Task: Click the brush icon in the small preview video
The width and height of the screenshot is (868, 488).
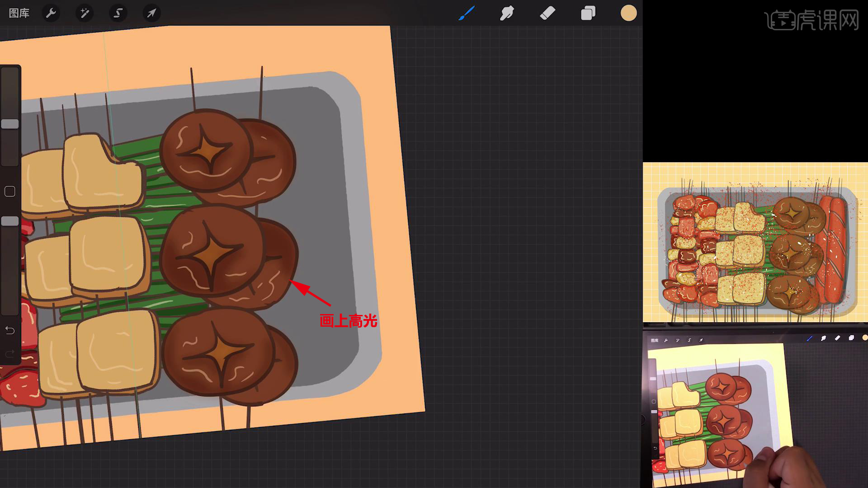Action: coord(809,338)
